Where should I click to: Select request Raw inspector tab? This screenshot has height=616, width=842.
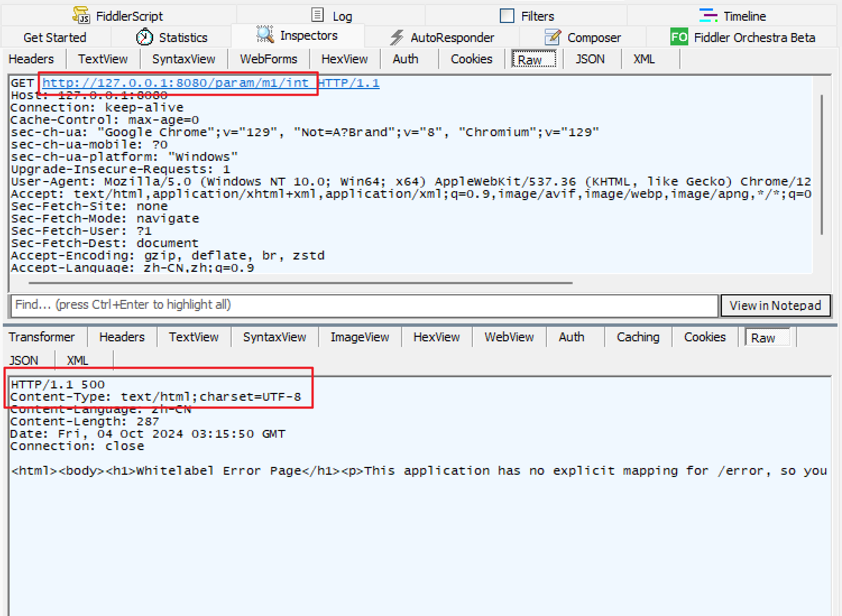[533, 59]
